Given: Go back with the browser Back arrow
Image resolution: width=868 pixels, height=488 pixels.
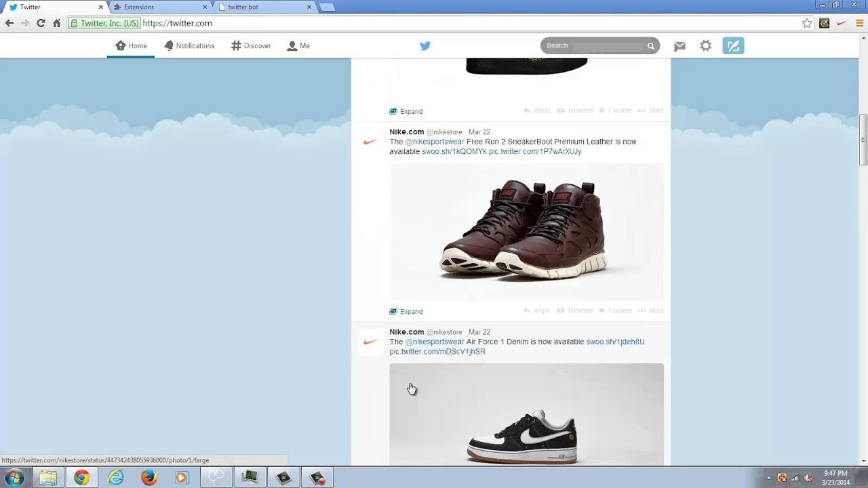Looking at the screenshot, I should coord(9,23).
